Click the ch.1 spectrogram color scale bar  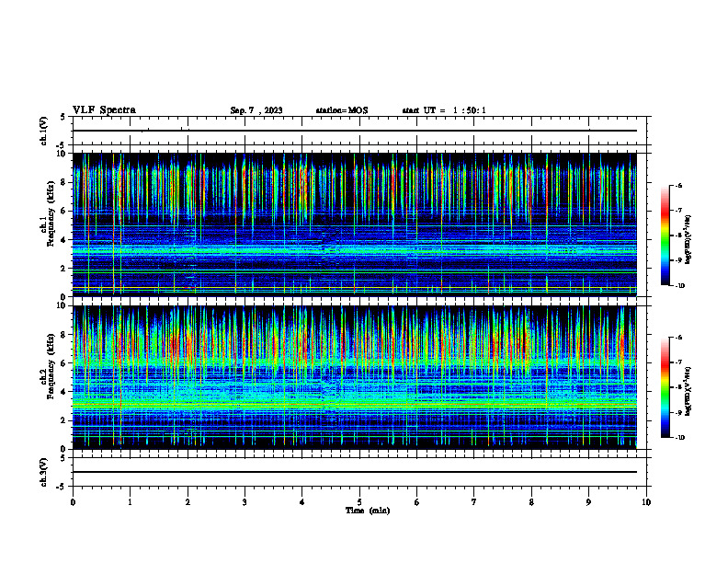(x=665, y=236)
